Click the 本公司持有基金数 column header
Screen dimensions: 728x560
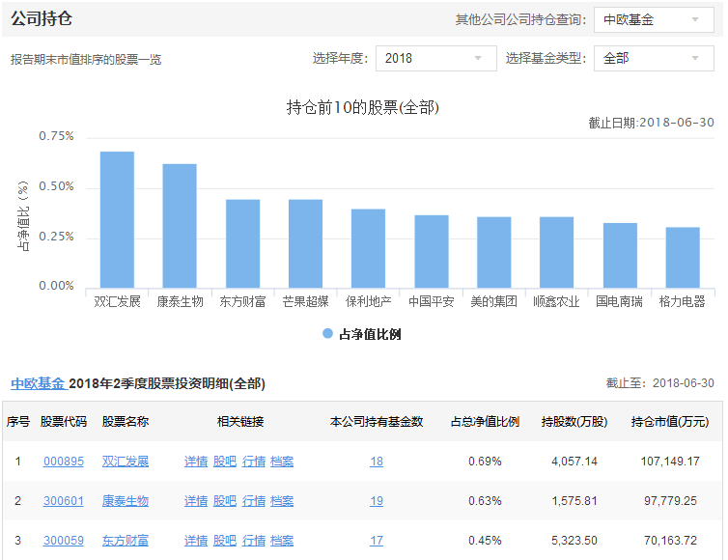pyautogui.click(x=377, y=422)
